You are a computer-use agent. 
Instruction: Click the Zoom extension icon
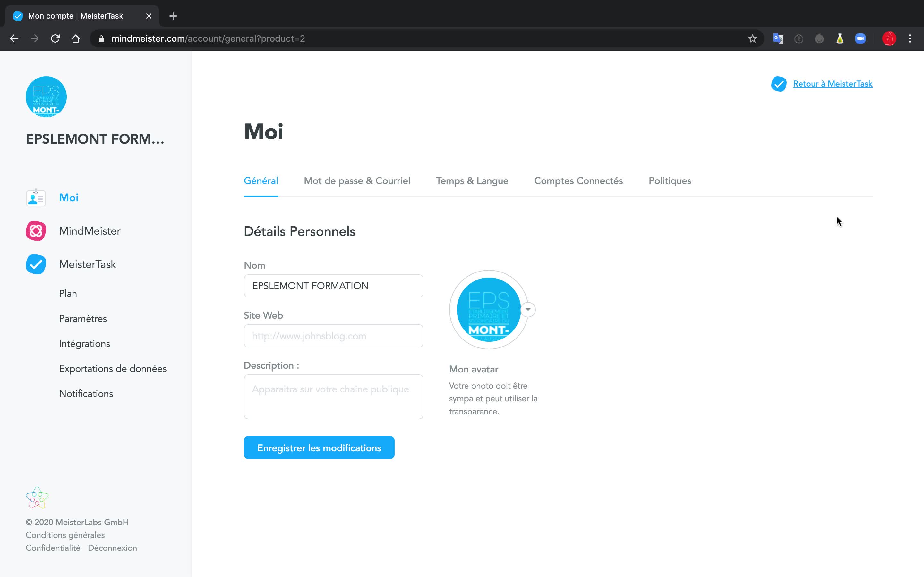(x=860, y=38)
